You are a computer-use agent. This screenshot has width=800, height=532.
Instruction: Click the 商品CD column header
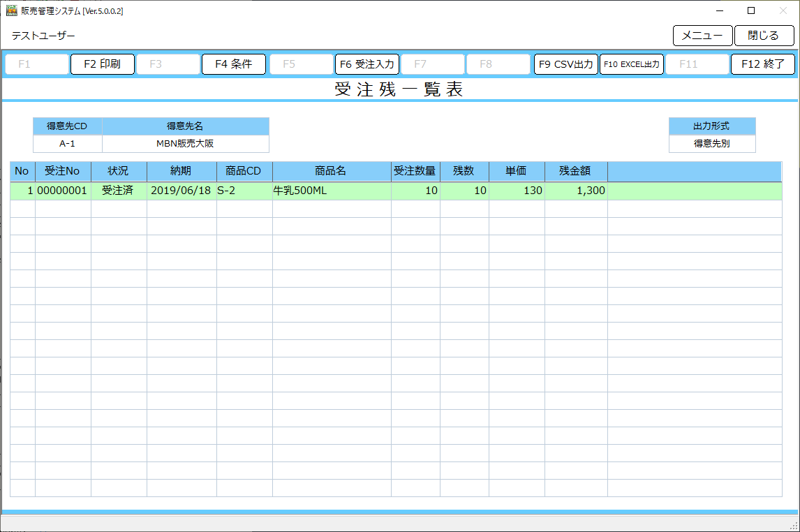click(x=244, y=171)
